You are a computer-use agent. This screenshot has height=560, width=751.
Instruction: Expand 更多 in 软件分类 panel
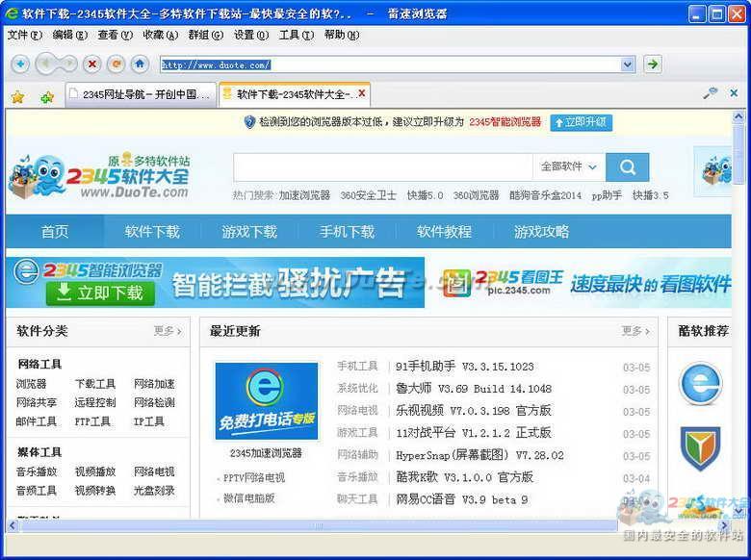click(168, 331)
